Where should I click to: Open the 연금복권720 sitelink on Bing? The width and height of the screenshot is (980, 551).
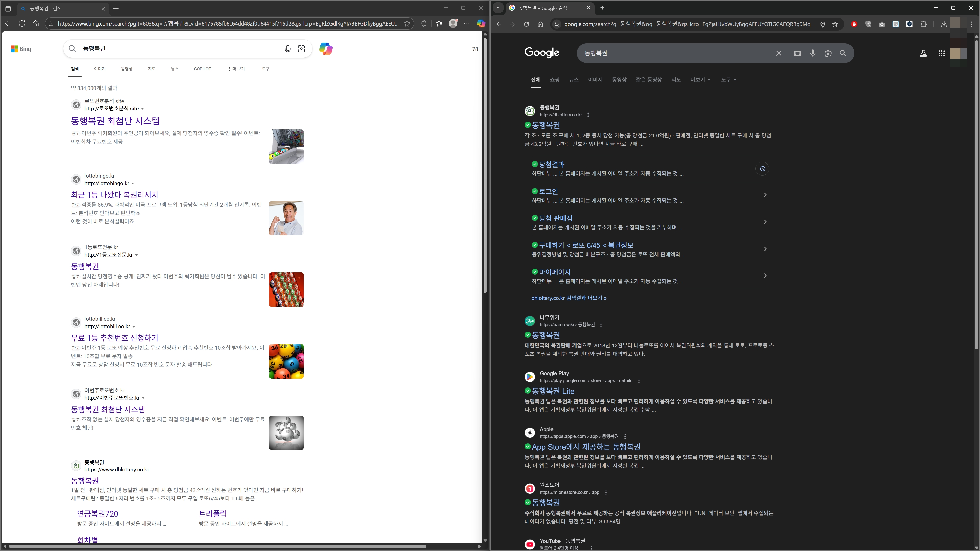point(98,514)
